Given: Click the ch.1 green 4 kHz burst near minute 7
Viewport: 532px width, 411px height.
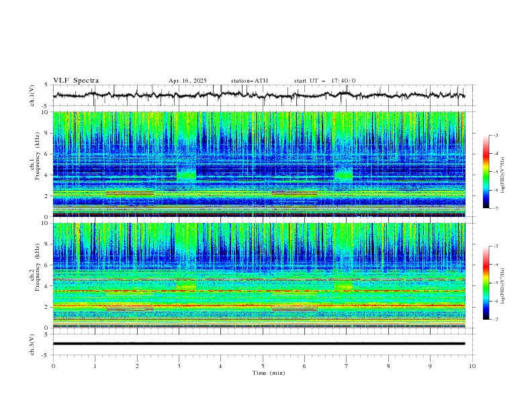Looking at the screenshot, I should [343, 174].
